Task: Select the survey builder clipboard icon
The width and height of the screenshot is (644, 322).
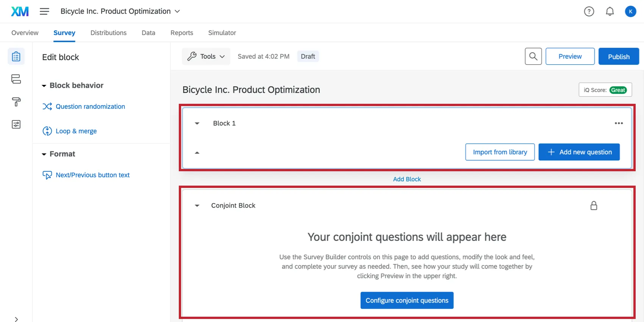Action: pyautogui.click(x=16, y=56)
